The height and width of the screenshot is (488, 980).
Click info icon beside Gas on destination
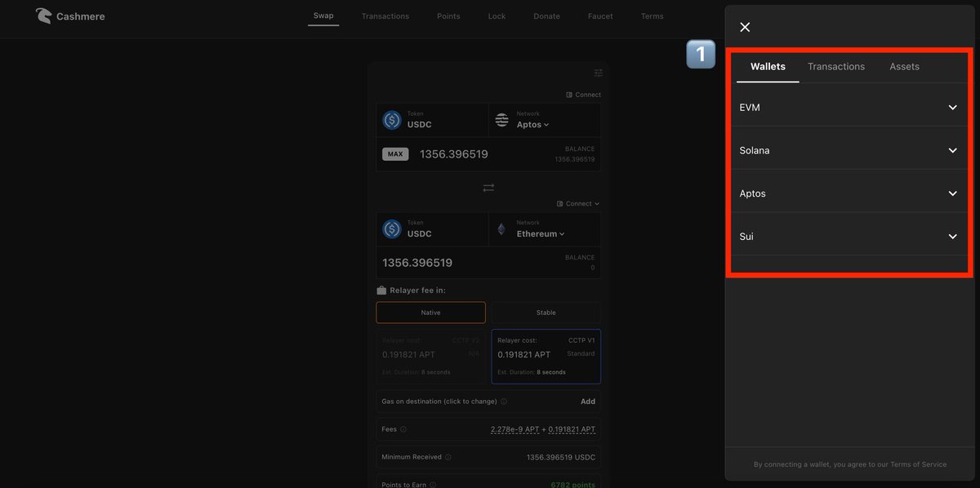(503, 401)
